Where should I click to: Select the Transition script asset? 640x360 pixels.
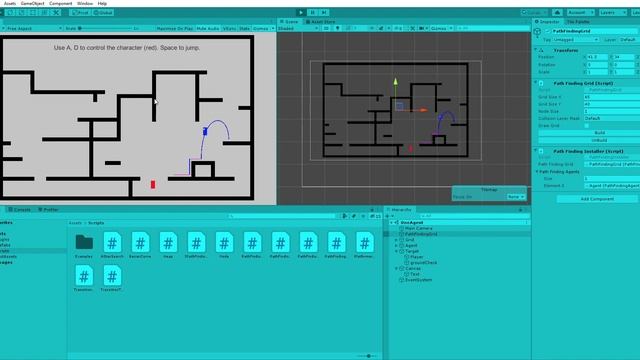pos(84,278)
